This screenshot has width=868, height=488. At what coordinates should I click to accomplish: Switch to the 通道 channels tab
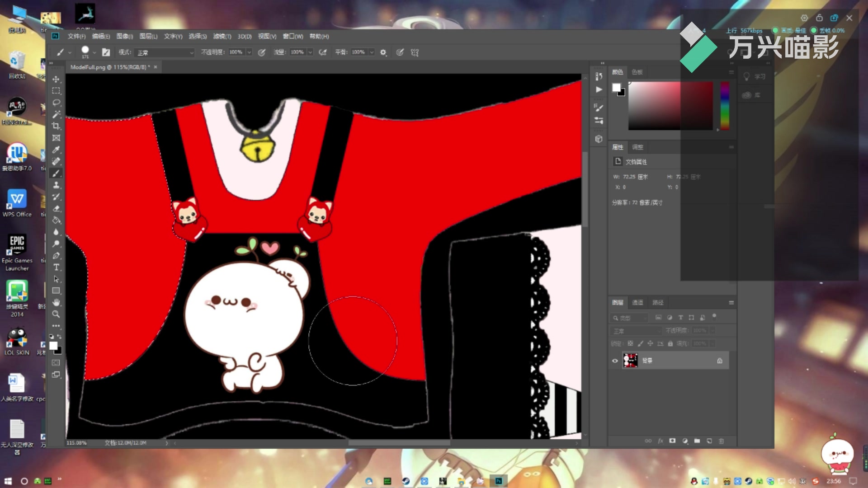click(637, 302)
